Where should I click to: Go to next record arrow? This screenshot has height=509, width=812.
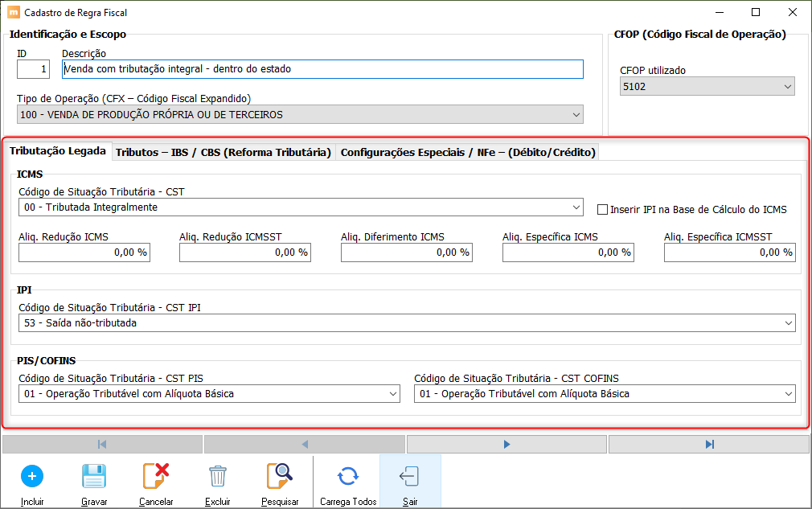[506, 445]
